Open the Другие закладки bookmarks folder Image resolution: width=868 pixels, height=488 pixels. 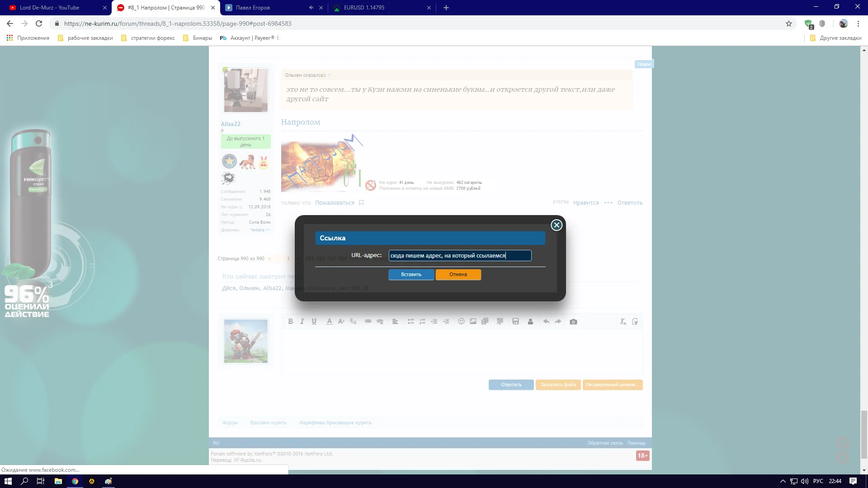point(836,38)
